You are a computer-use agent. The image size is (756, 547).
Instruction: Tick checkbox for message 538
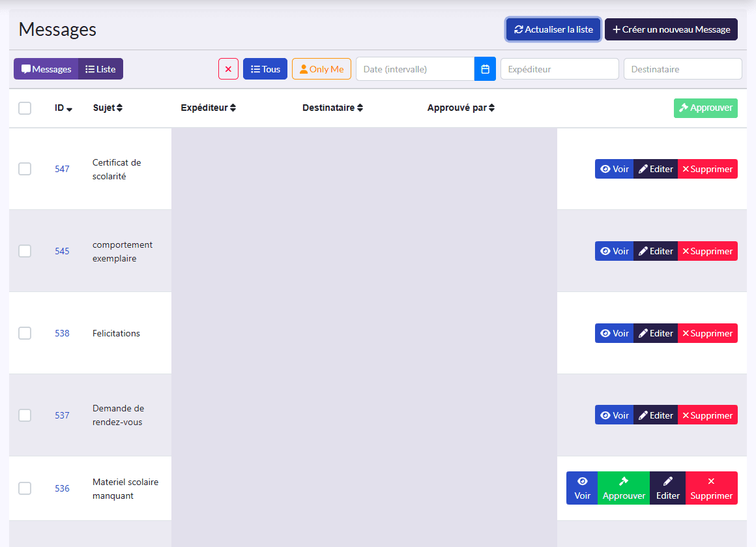tap(25, 333)
